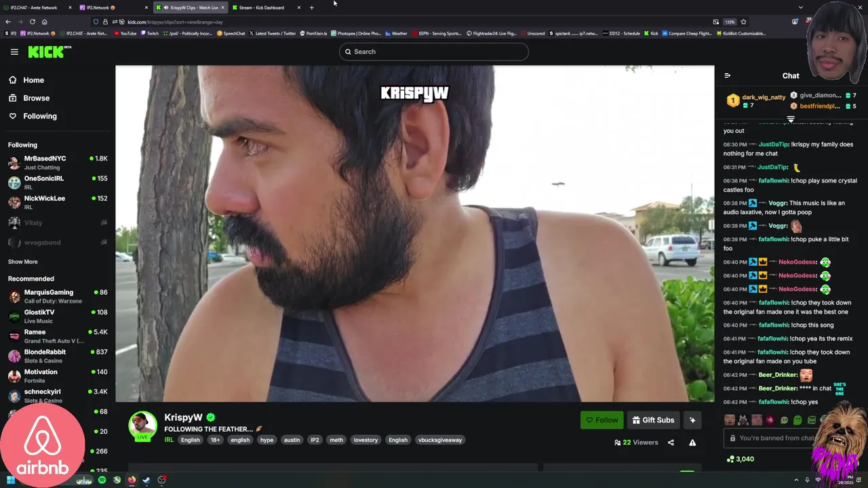Open the DD12 - Schedule bookmark
The height and width of the screenshot is (488, 868).
(622, 33)
